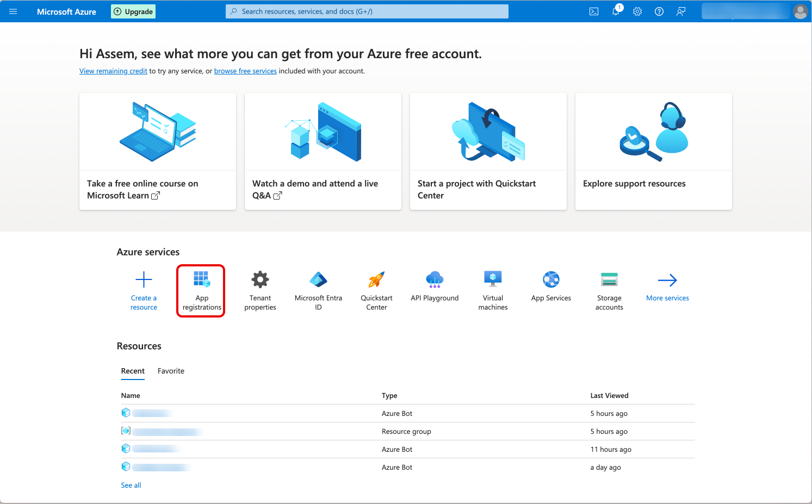Open API Playground service
This screenshot has width=812, height=504.
(x=435, y=287)
